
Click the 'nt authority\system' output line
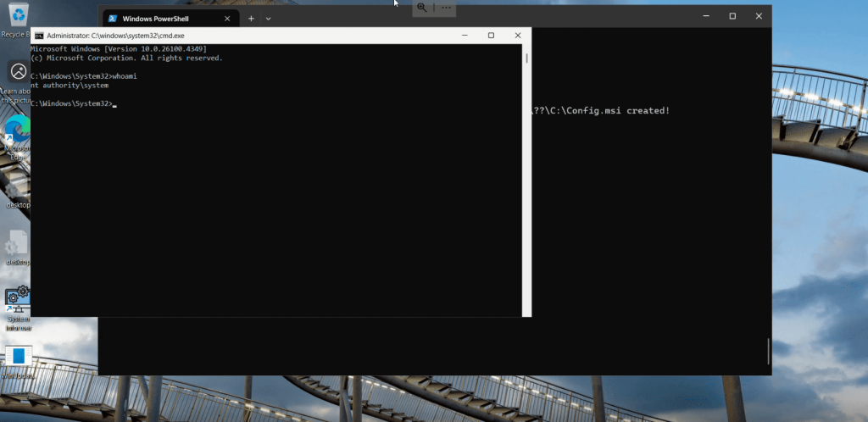coord(70,86)
